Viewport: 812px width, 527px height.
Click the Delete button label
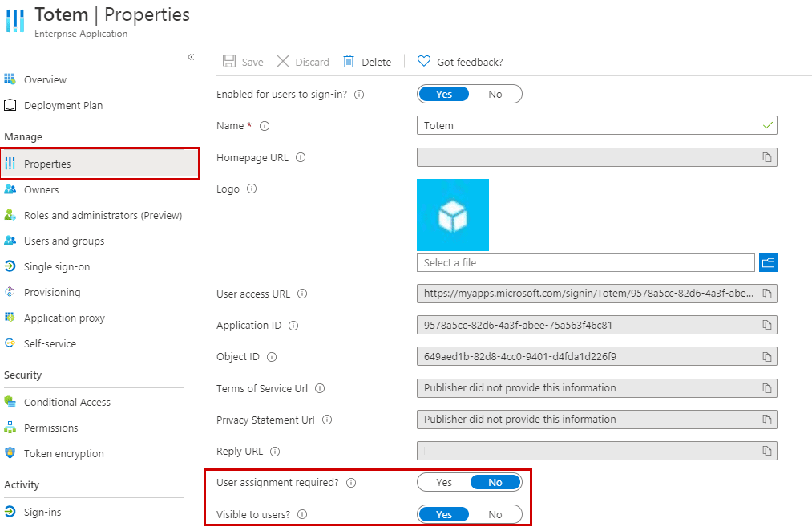[x=377, y=63]
